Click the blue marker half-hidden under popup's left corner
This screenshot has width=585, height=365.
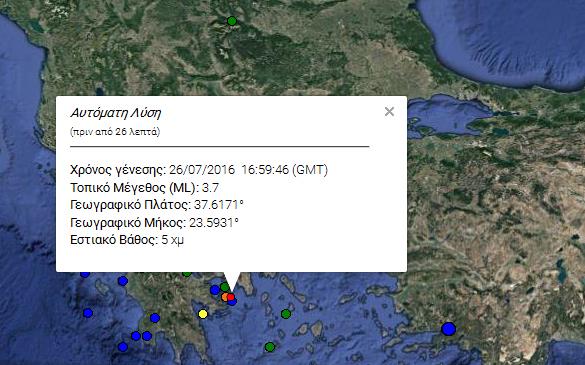pyautogui.click(x=85, y=274)
